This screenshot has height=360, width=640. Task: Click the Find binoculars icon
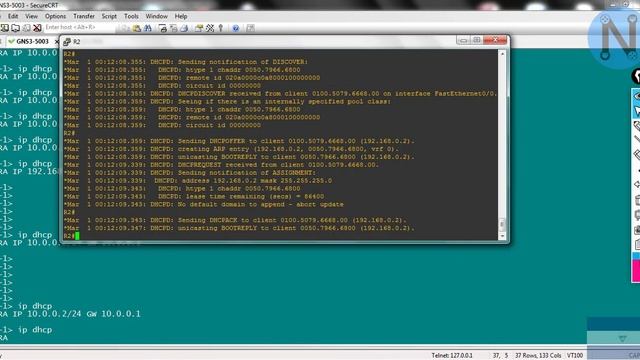[147, 28]
